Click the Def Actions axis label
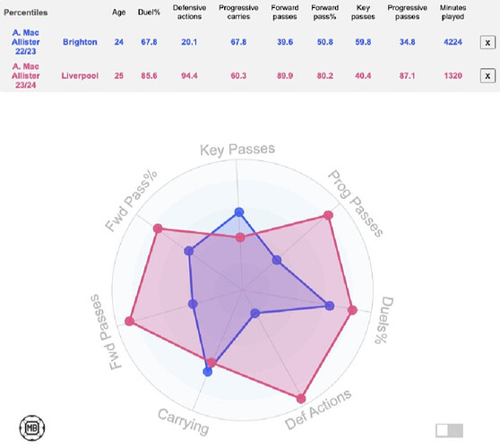The image size is (500, 448). pos(318,409)
